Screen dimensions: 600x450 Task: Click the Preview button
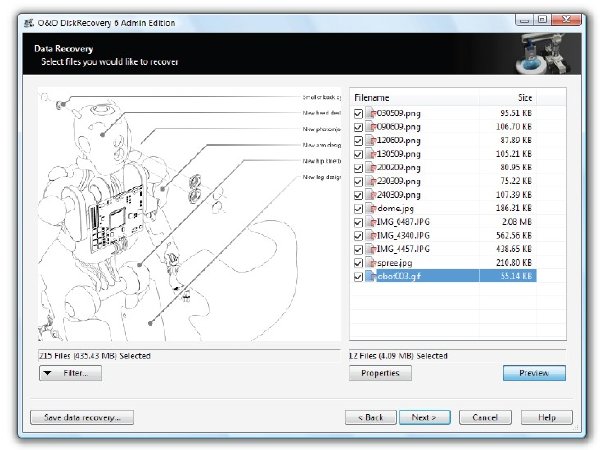(x=534, y=373)
